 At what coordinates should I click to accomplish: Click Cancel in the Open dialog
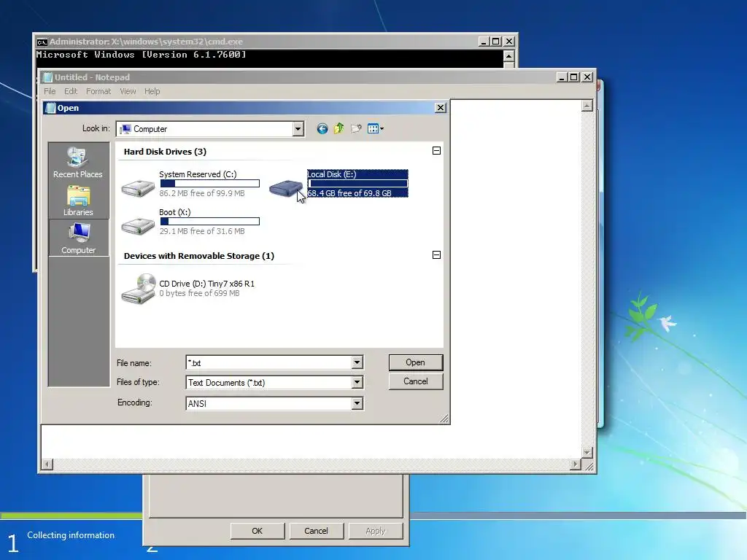click(x=415, y=381)
